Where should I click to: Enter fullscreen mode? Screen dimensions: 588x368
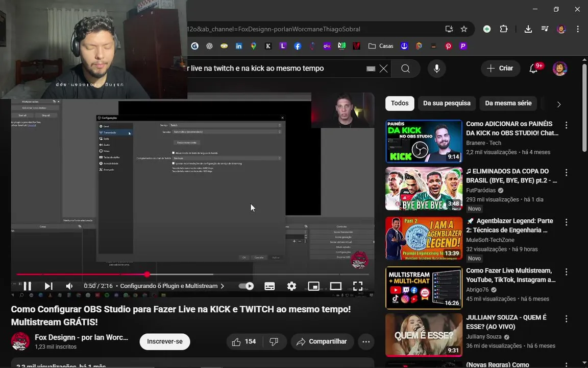click(x=358, y=286)
